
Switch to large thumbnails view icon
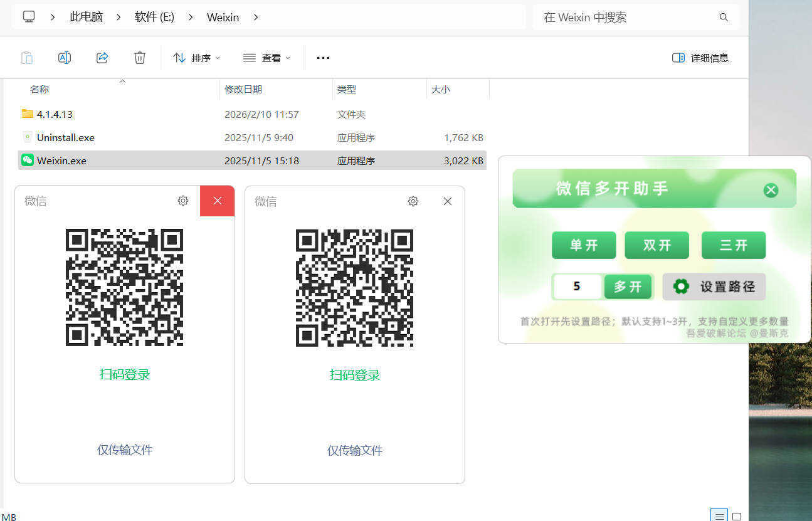click(737, 516)
